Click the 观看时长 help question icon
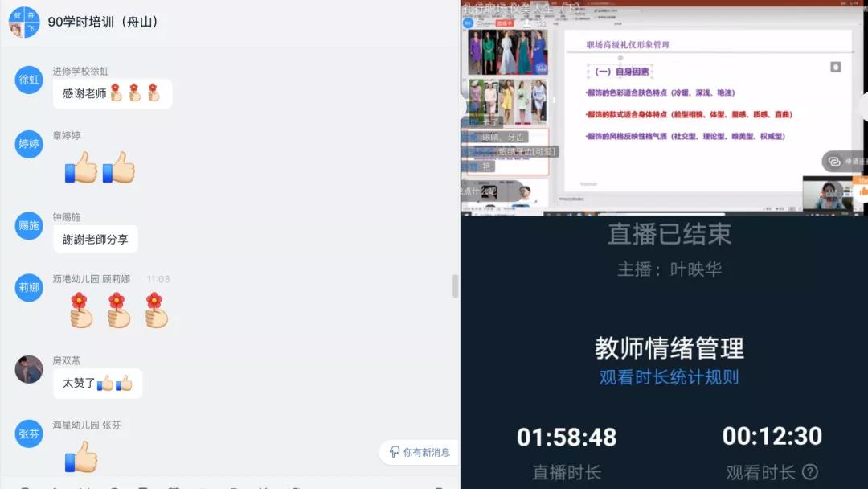 tap(810, 472)
